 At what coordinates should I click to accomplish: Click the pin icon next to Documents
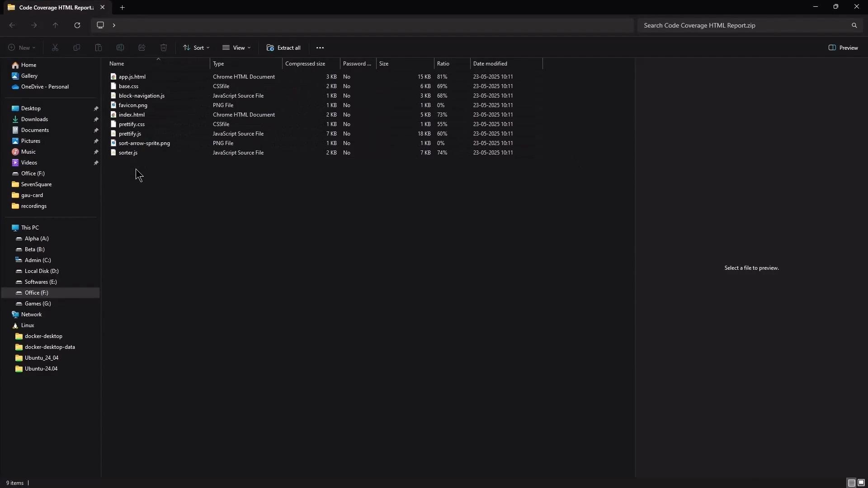pyautogui.click(x=96, y=130)
